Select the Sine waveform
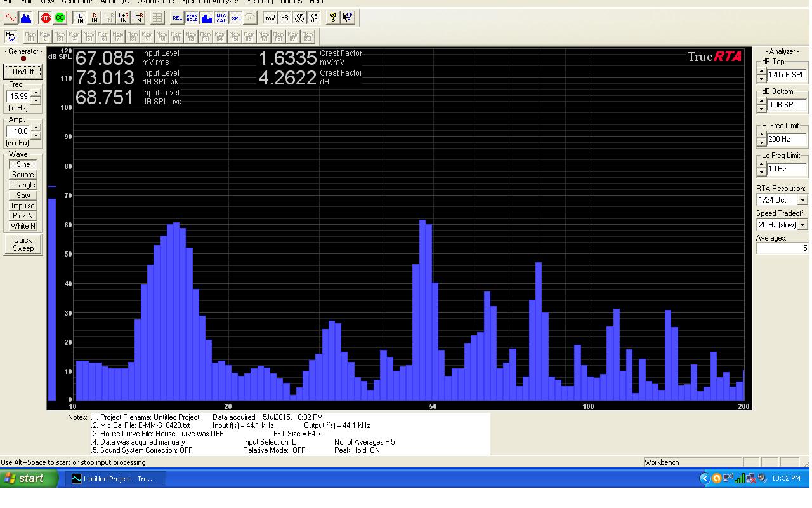 (23, 164)
